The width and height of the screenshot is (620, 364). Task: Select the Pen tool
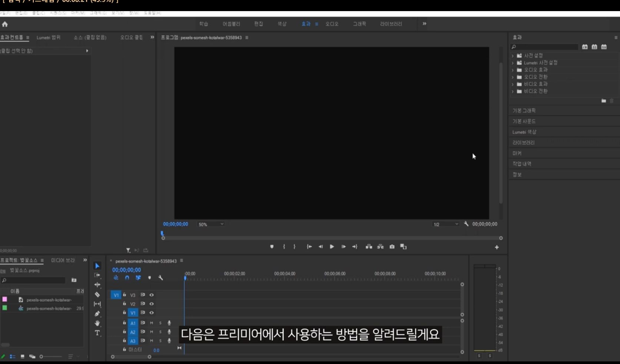pos(97,314)
